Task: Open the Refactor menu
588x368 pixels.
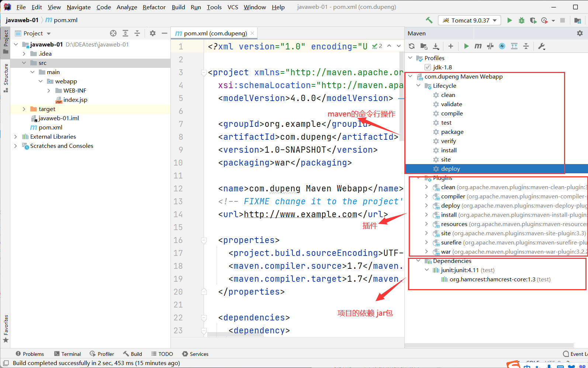Action: [154, 7]
